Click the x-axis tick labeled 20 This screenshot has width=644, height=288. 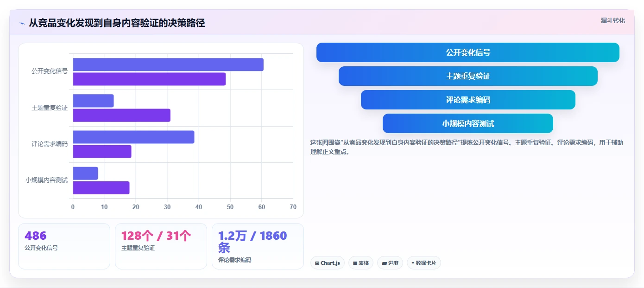click(x=136, y=207)
